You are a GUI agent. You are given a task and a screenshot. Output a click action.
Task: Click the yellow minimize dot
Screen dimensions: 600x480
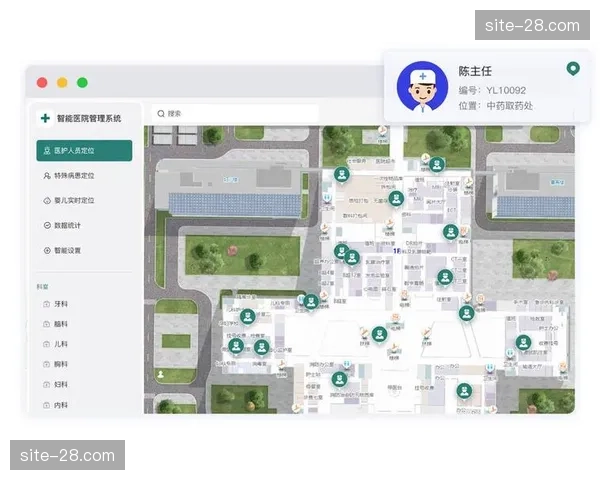click(x=62, y=83)
